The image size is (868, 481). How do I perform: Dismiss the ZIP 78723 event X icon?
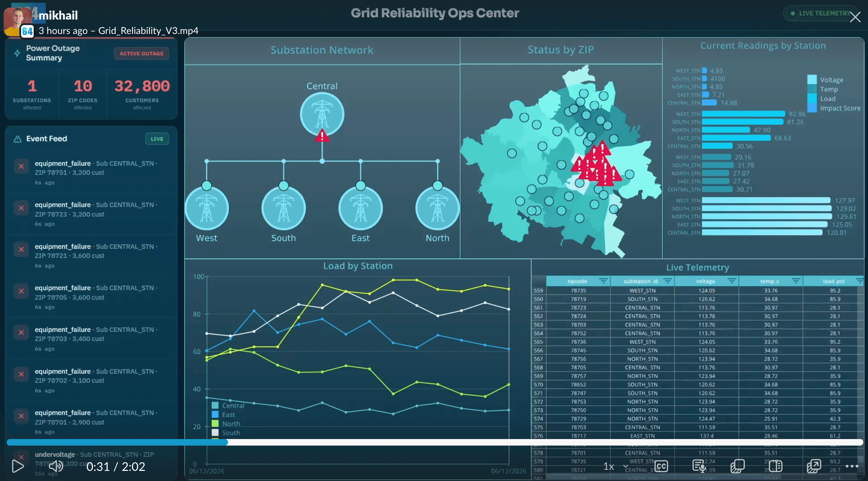(x=21, y=208)
